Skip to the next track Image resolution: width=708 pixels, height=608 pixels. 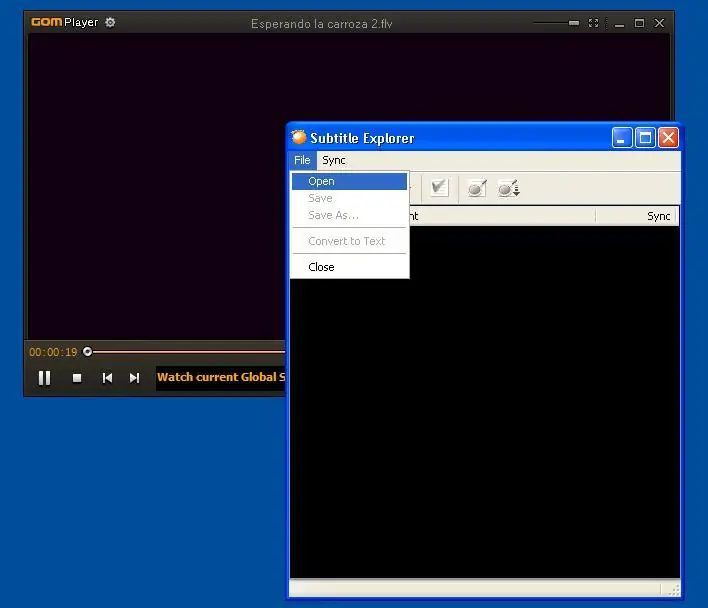[x=134, y=378]
